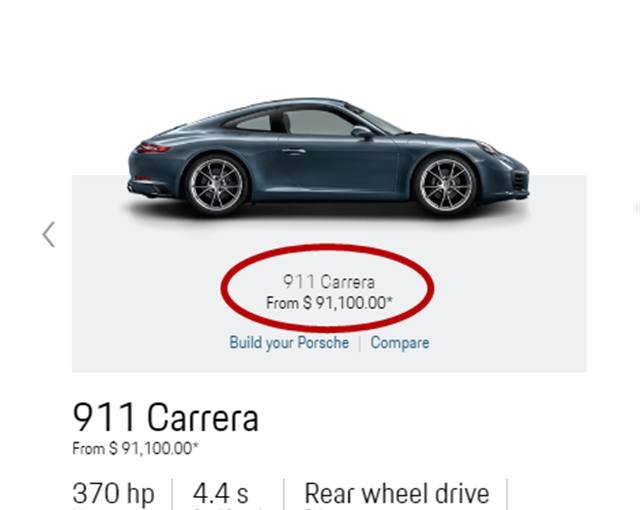Click the From $ 91,100.00 text under the large heading

pyautogui.click(x=135, y=449)
